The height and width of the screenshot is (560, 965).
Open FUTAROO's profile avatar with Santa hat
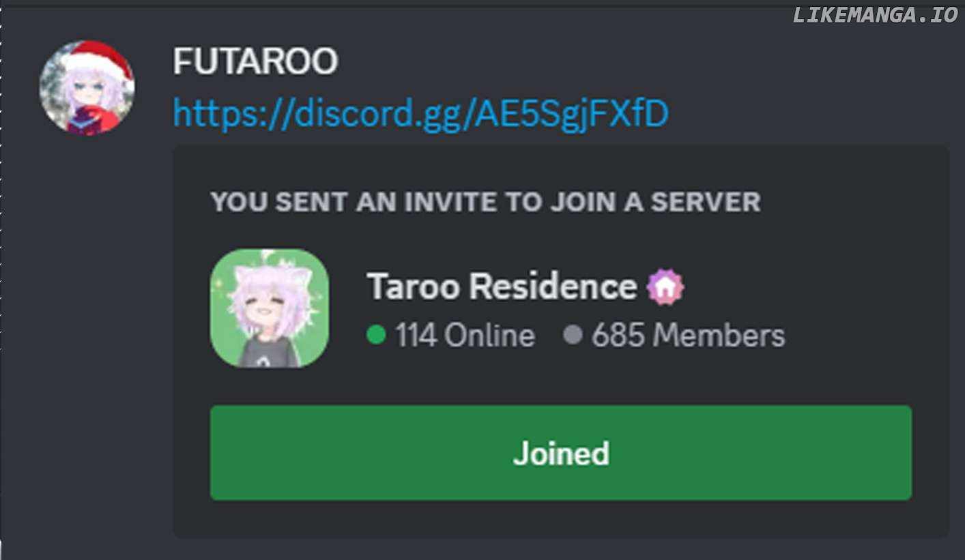click(87, 88)
